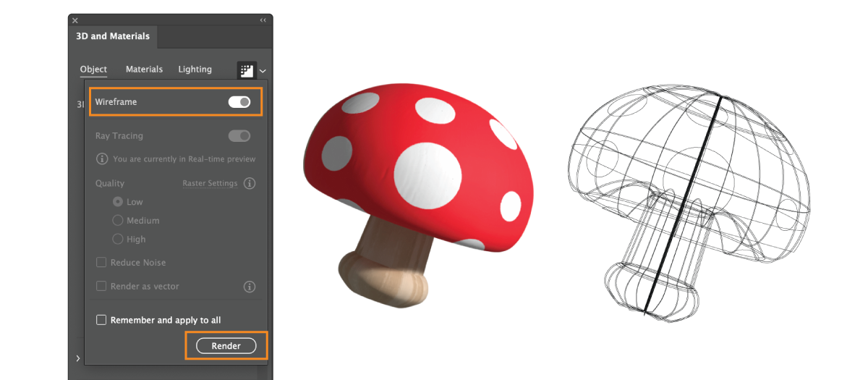Toggle the Wireframe switch
The width and height of the screenshot is (868, 380).
point(239,102)
